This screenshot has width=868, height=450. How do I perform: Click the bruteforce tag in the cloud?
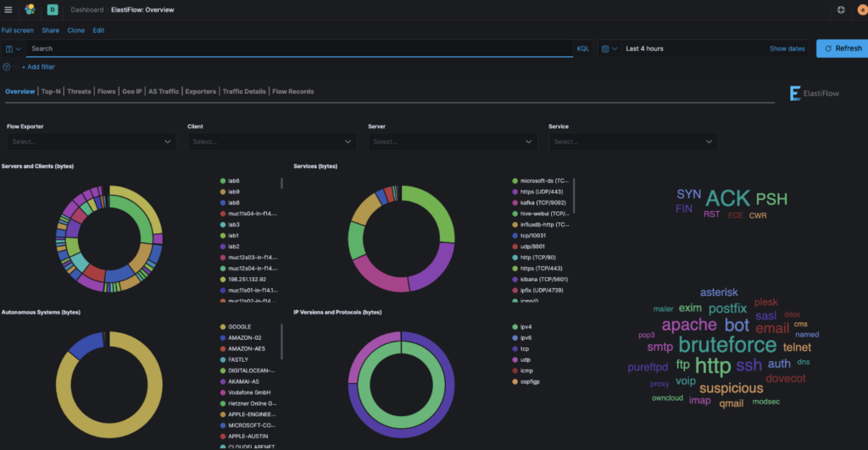pos(727,345)
